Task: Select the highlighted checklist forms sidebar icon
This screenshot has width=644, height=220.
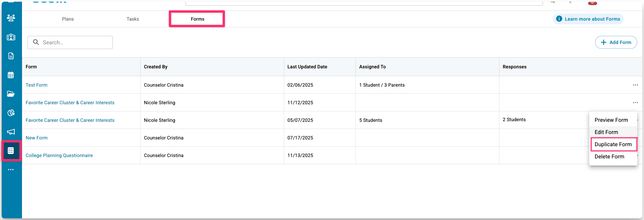Action: (11, 151)
